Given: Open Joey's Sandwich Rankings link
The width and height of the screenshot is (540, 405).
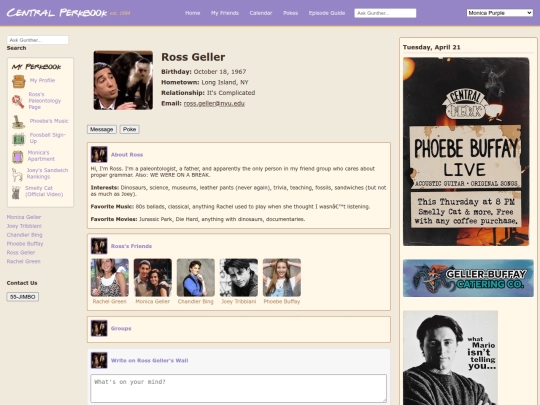Looking at the screenshot, I should 47,173.
